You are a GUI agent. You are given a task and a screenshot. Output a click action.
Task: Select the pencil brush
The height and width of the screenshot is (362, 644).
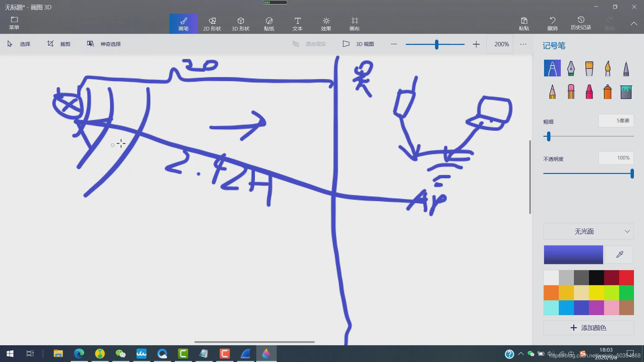pos(552,92)
